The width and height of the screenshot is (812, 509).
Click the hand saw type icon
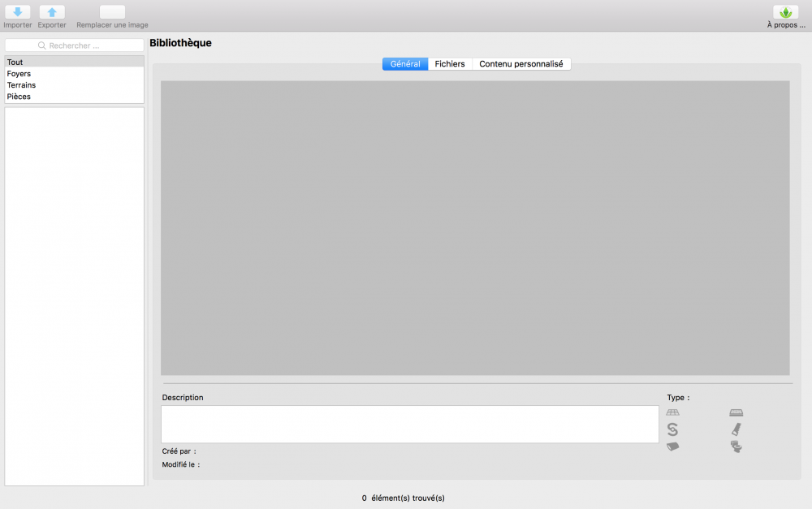(x=736, y=429)
